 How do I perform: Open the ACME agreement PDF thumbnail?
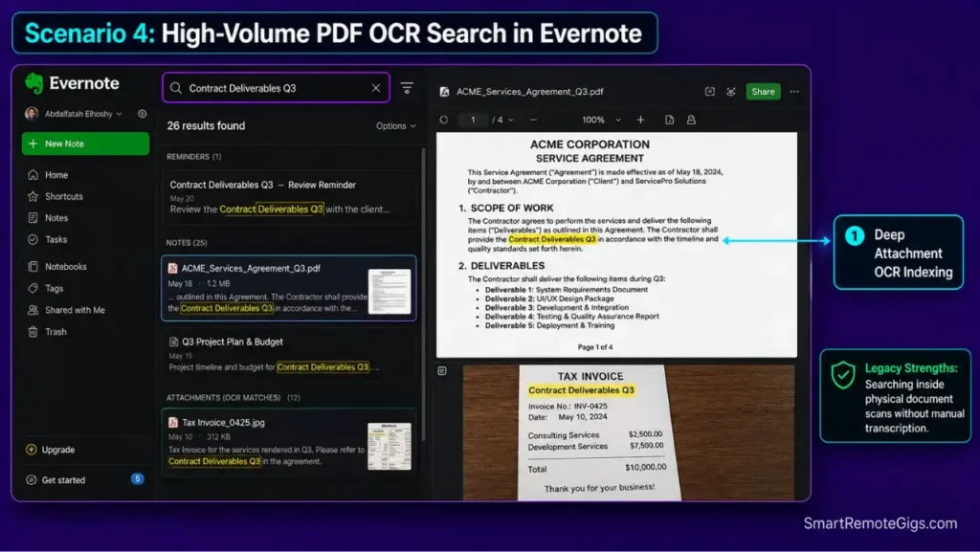pos(389,291)
